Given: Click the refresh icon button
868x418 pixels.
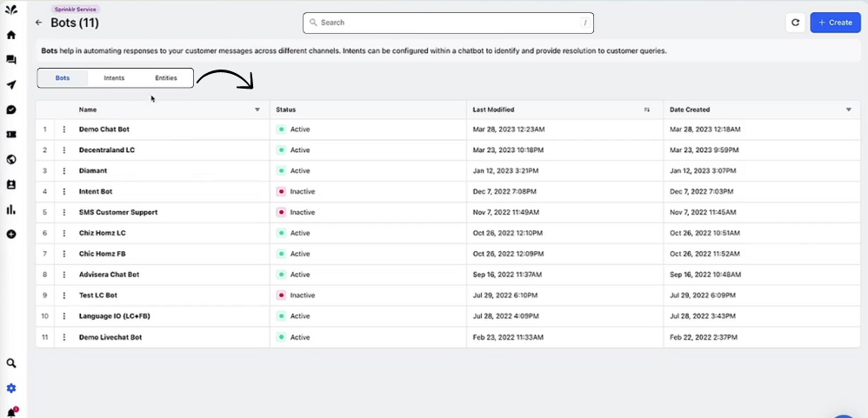Looking at the screenshot, I should [x=795, y=23].
